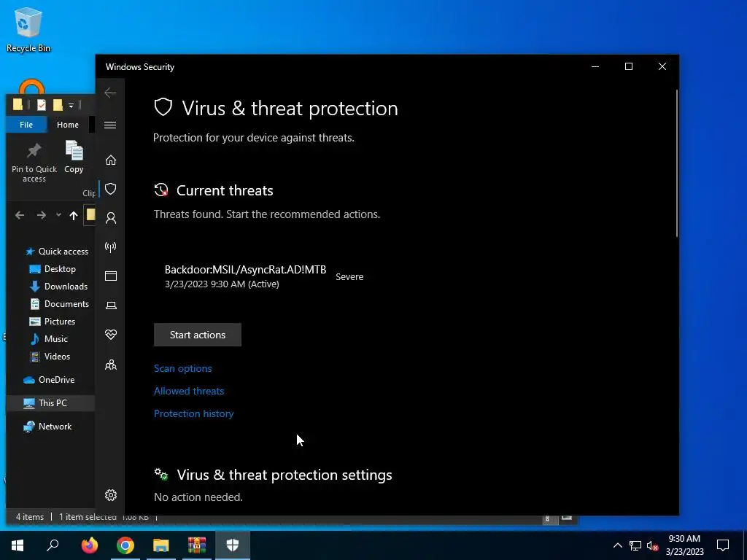Click Copy in Explorer ribbon

coord(74,157)
